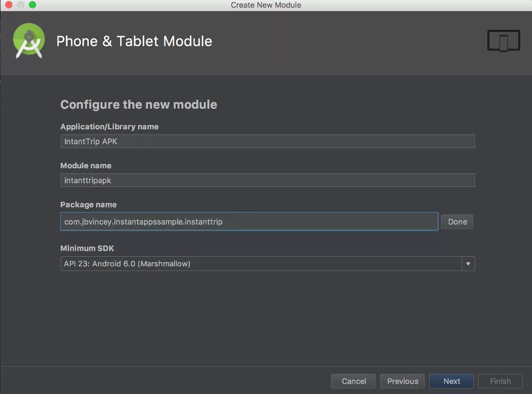The image size is (532, 394).
Task: Go back with the Previous button
Action: (402, 381)
